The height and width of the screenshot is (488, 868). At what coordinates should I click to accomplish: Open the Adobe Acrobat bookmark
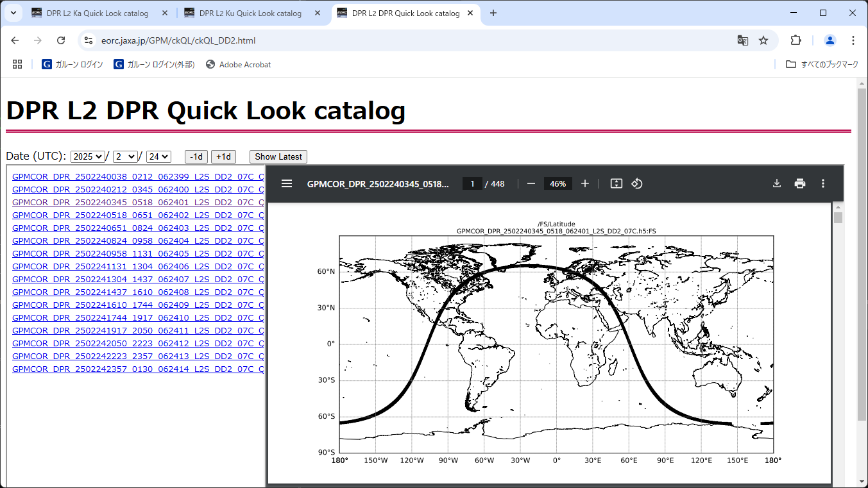tap(238, 64)
